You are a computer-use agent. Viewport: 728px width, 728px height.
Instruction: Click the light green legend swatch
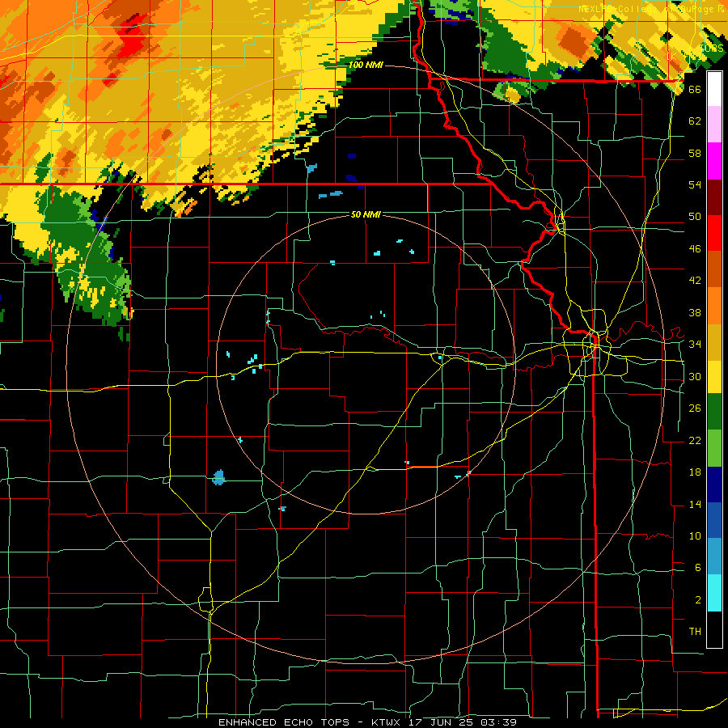tap(714, 448)
